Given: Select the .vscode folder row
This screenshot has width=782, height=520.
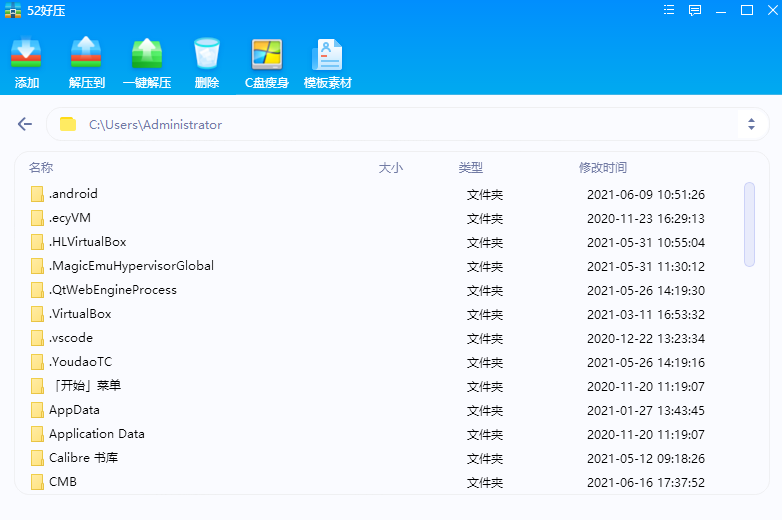Looking at the screenshot, I should [x=70, y=338].
